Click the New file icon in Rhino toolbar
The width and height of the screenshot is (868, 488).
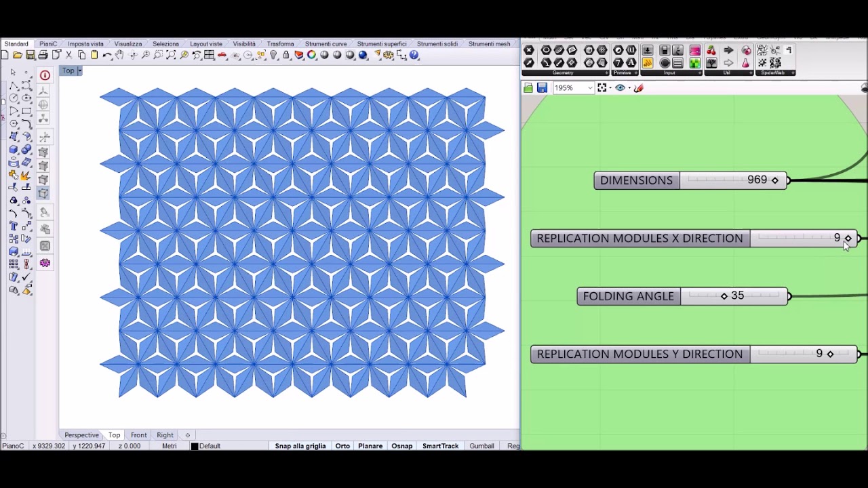point(4,55)
